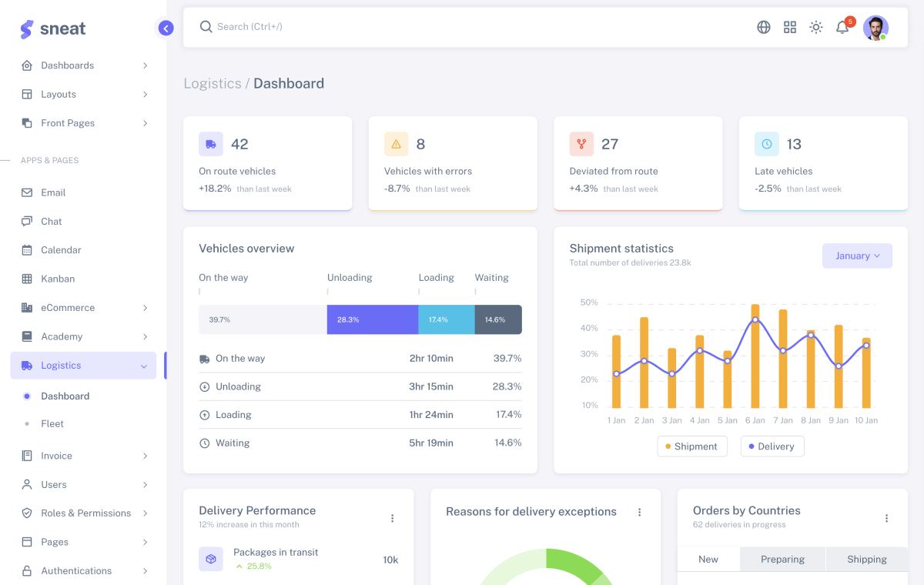Toggle the Delivery series in the chart legend

(772, 446)
